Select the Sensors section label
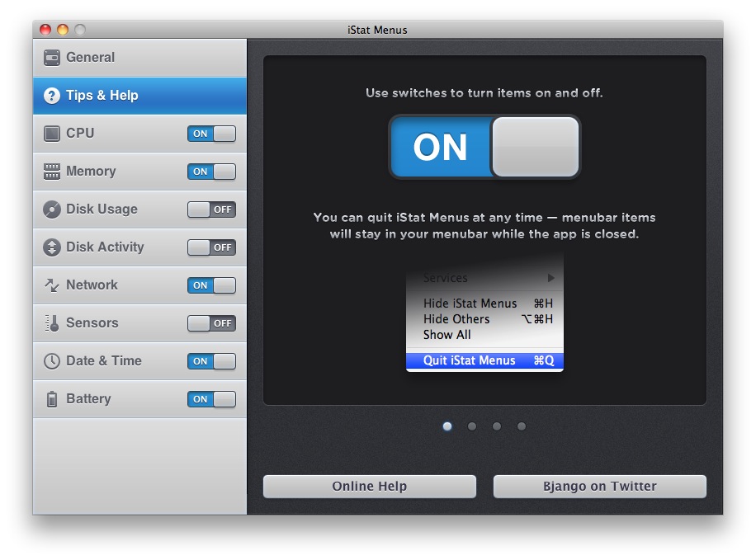 click(92, 323)
